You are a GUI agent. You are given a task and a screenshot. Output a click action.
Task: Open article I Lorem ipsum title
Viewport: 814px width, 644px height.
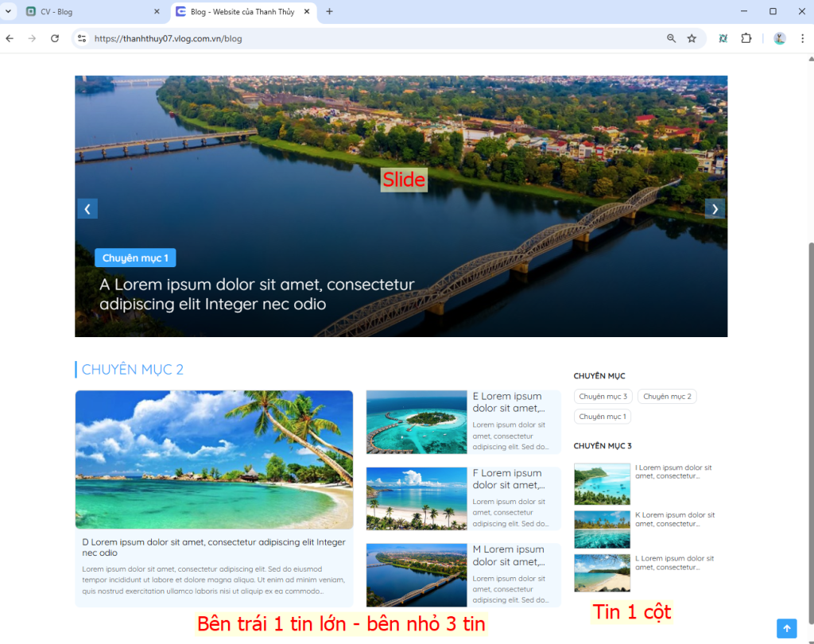click(x=673, y=471)
